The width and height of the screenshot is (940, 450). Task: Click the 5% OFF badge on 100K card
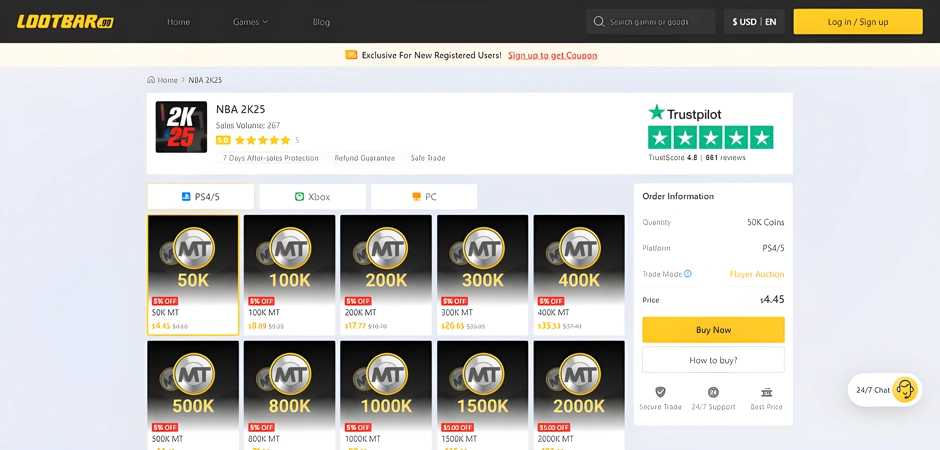tap(261, 301)
